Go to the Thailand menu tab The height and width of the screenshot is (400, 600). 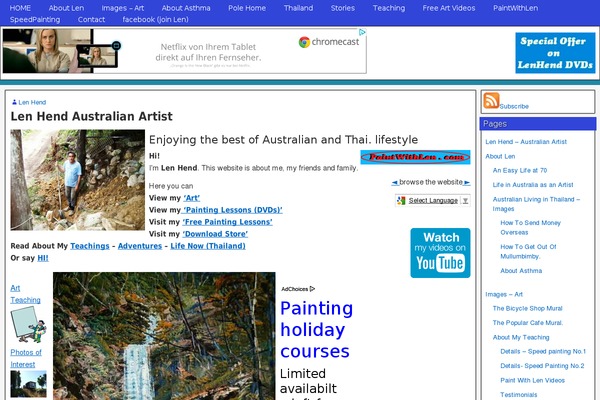point(298,8)
